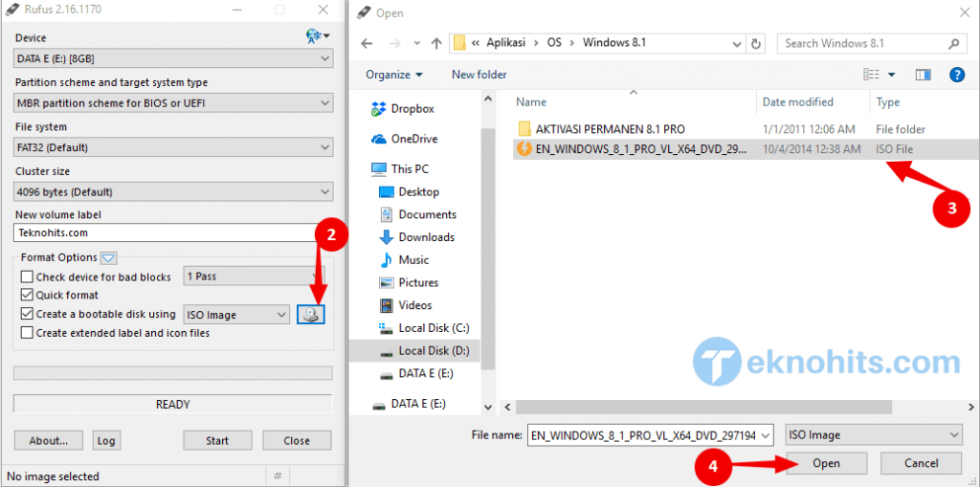Image resolution: width=980 pixels, height=487 pixels.
Task: Click the horizontal scrollbar in file list
Action: click(x=703, y=407)
